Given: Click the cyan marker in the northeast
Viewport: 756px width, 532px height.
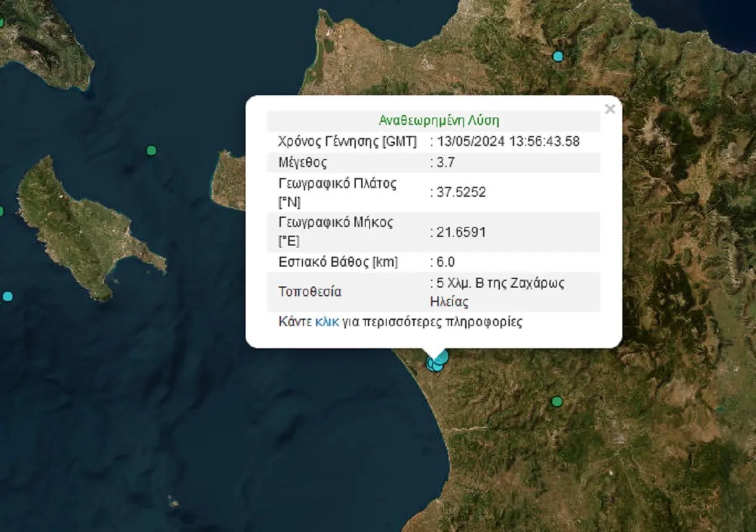Looking at the screenshot, I should [558, 56].
